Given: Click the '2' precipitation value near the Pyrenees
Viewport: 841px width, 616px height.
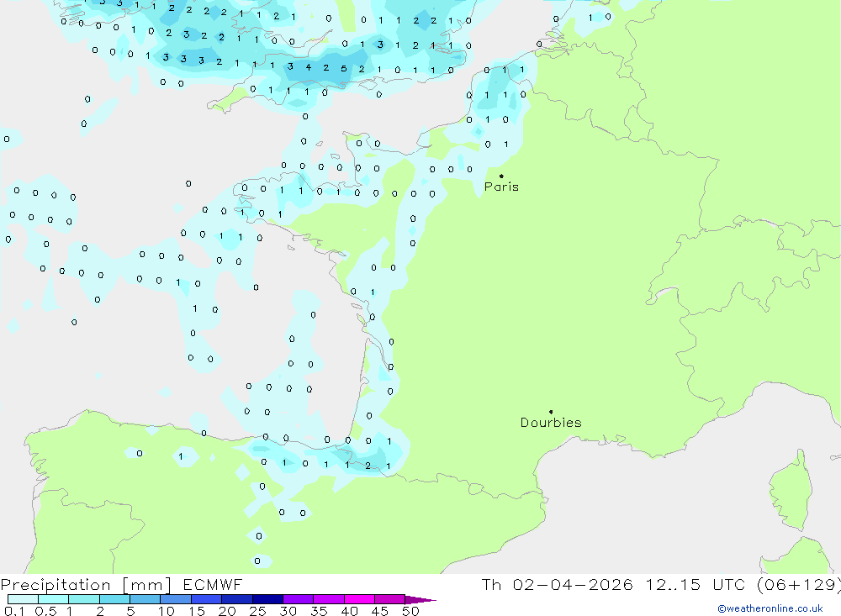Looking at the screenshot, I should [x=368, y=466].
